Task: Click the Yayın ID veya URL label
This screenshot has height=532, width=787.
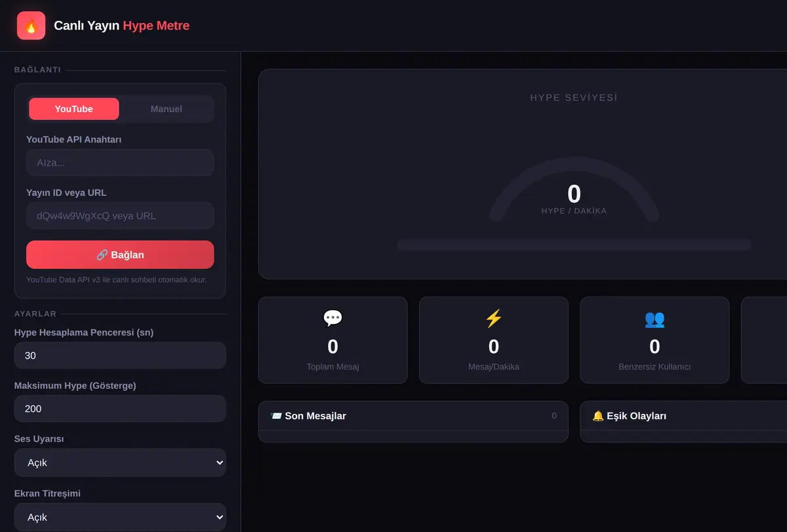Action: click(66, 192)
